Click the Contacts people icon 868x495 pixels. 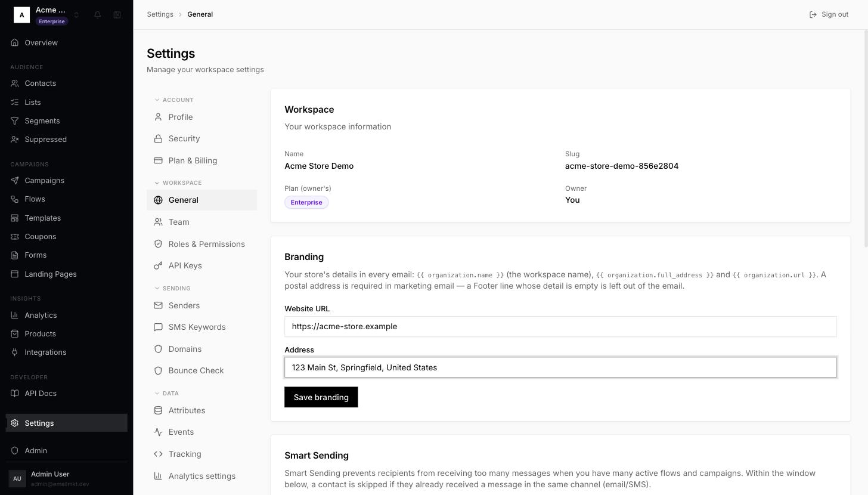(x=15, y=83)
